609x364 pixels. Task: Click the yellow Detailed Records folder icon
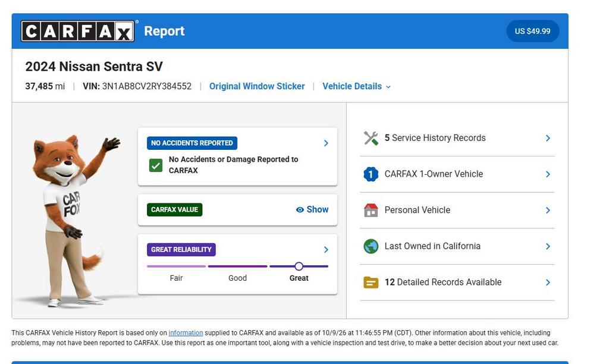click(x=371, y=283)
